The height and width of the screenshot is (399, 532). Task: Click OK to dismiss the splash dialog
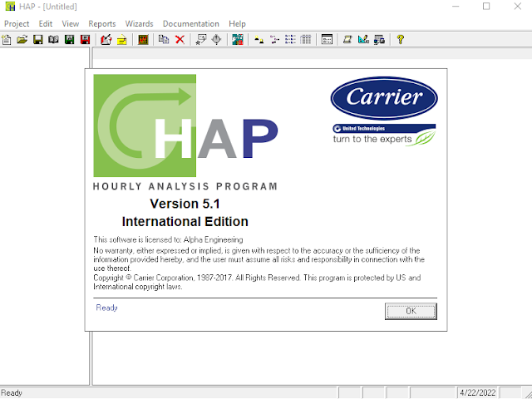411,311
